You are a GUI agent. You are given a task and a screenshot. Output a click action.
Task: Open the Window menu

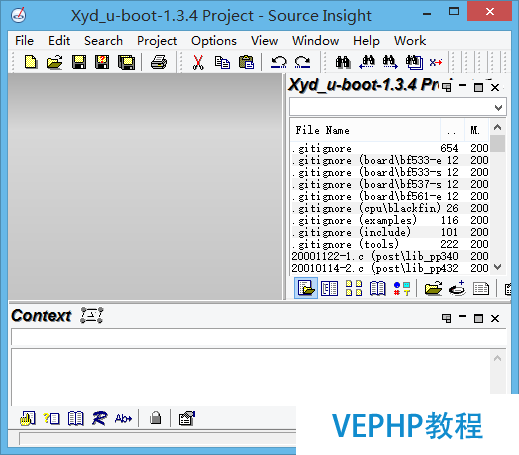pos(315,41)
